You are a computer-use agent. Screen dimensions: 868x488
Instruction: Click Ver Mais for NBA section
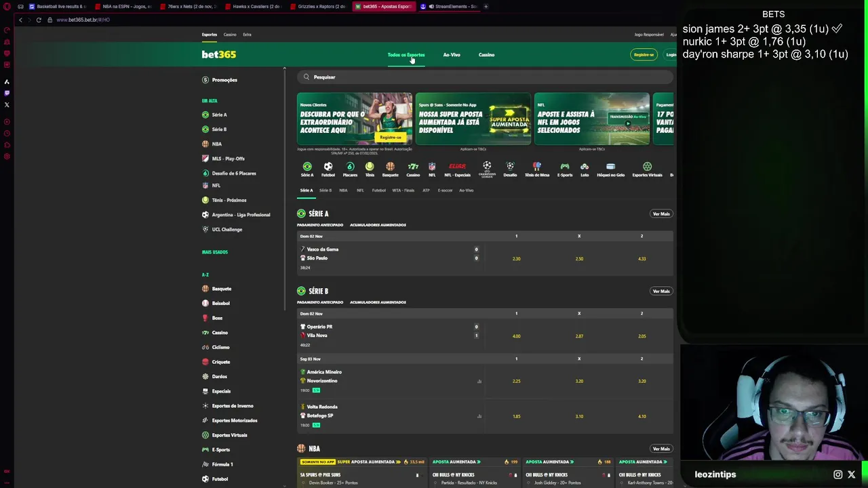661,449
